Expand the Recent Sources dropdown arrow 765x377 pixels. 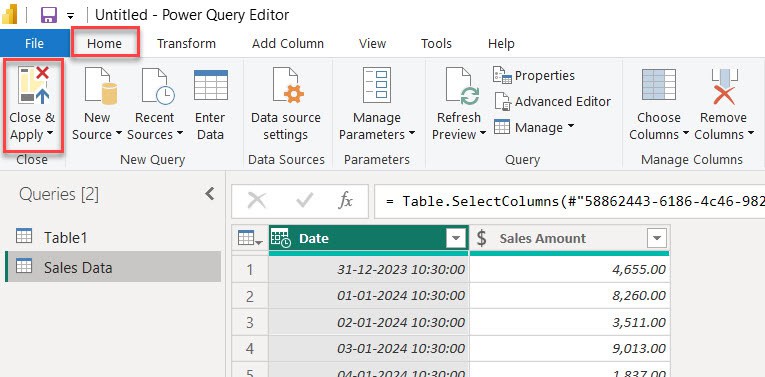click(x=180, y=134)
